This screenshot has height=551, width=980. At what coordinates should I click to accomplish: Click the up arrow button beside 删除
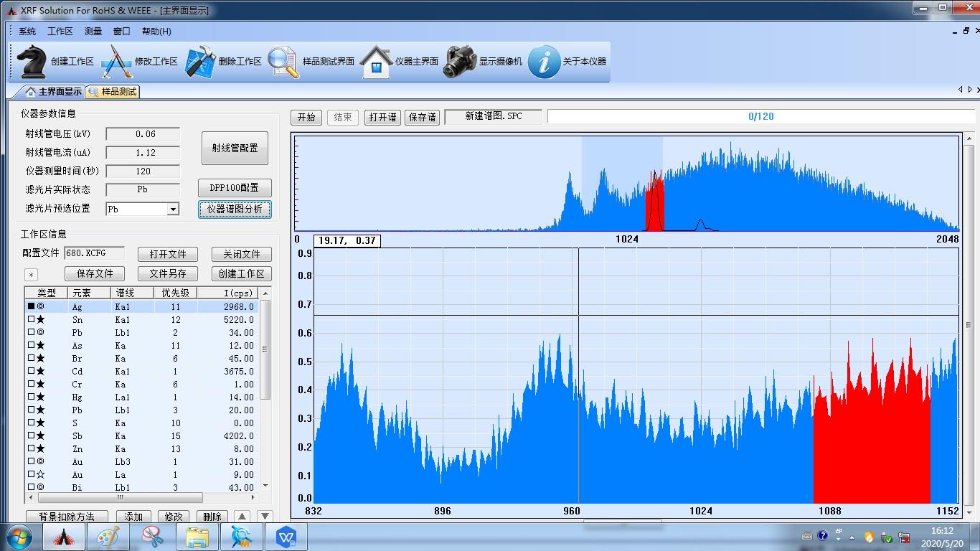tap(242, 517)
